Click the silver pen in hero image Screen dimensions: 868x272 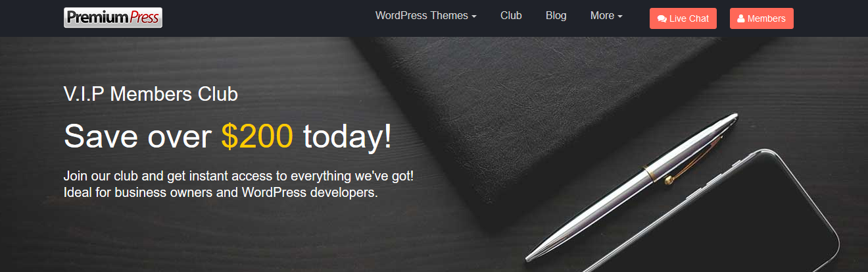[633, 186]
